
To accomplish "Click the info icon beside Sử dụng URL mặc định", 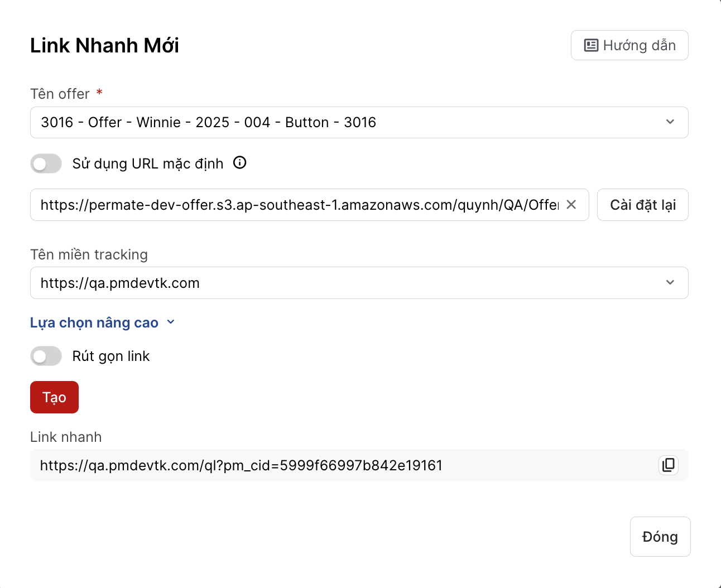I will tap(240, 163).
